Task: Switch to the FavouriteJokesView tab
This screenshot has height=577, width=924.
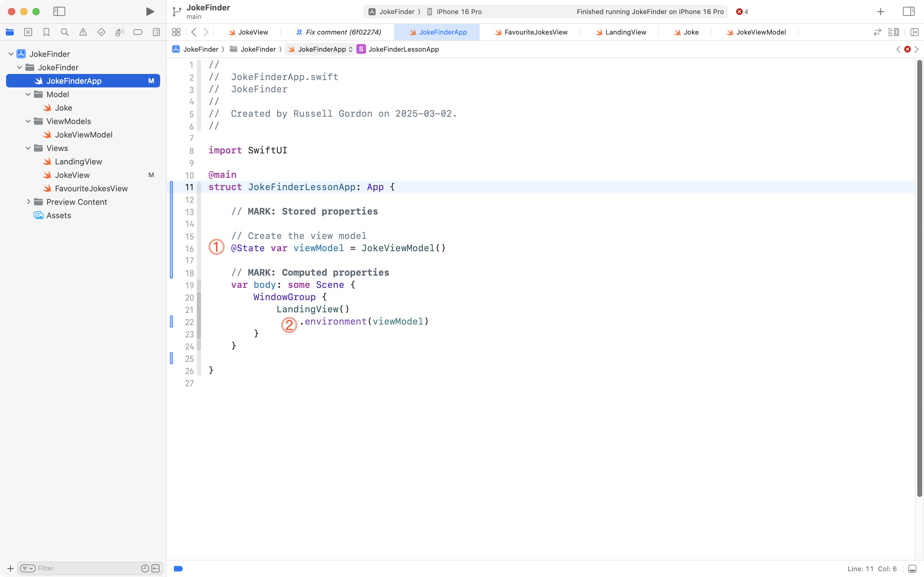Action: click(535, 32)
